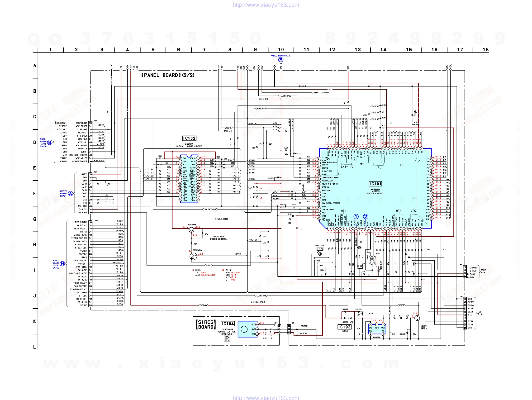Click the DTC114EUA transistor symbol
The height and width of the screenshot is (400, 532).
point(193,256)
